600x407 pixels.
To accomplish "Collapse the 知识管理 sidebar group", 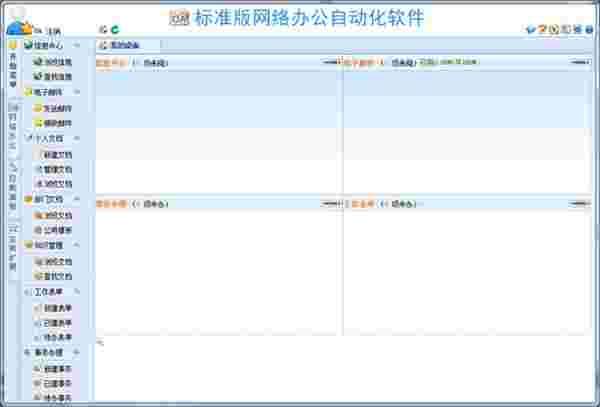I will [x=77, y=245].
